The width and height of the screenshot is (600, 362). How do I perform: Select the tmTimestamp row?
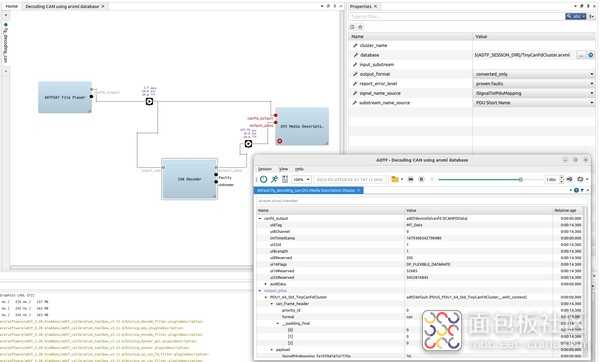(420, 238)
